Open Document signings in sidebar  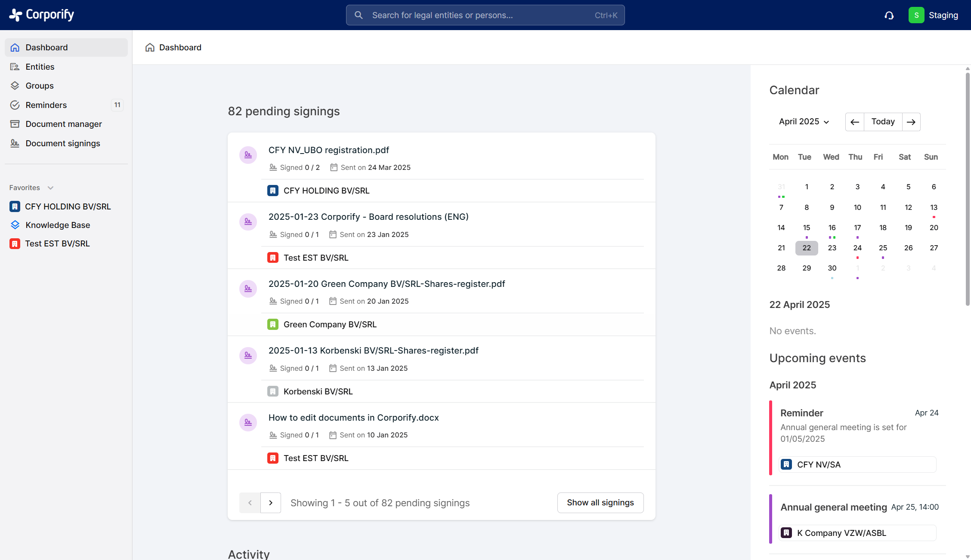(62, 143)
